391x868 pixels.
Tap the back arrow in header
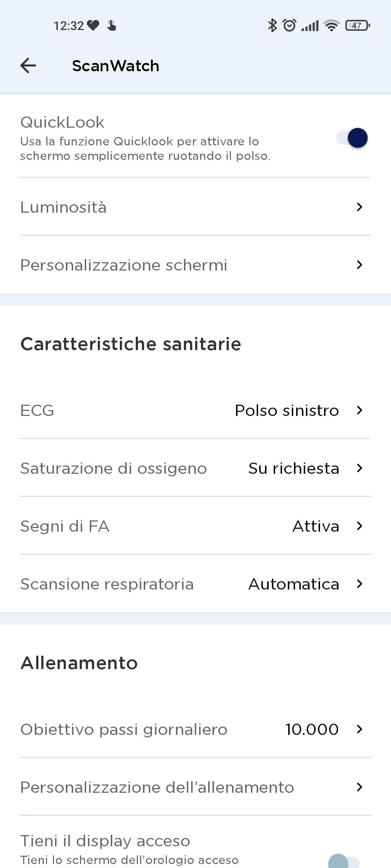28,65
